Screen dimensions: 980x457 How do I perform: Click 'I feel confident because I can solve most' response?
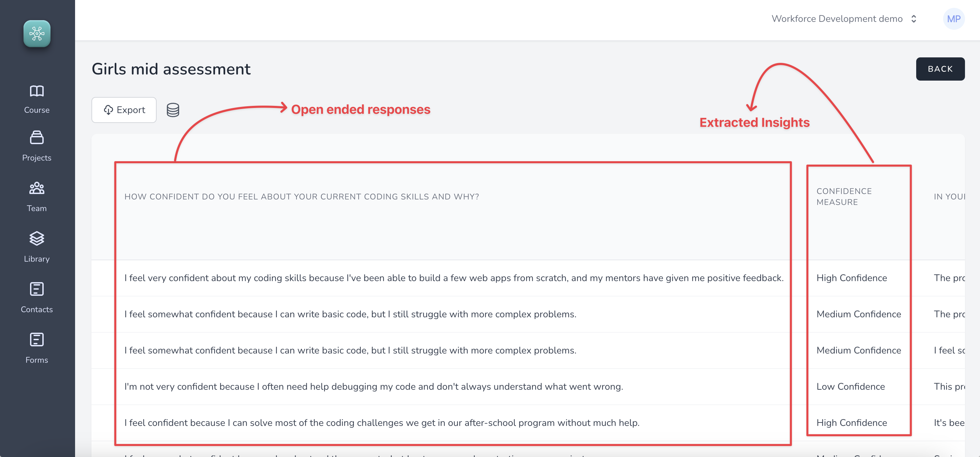[381, 423]
